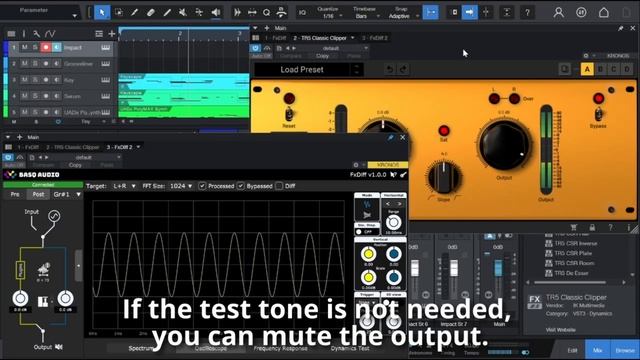Viewport: 640px width, 360px height.
Task: Click the add track plus icon
Action: pos(111,34)
